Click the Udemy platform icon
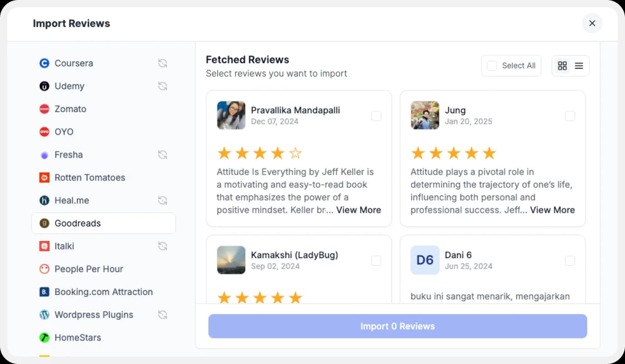This screenshot has width=625, height=364. (44, 86)
